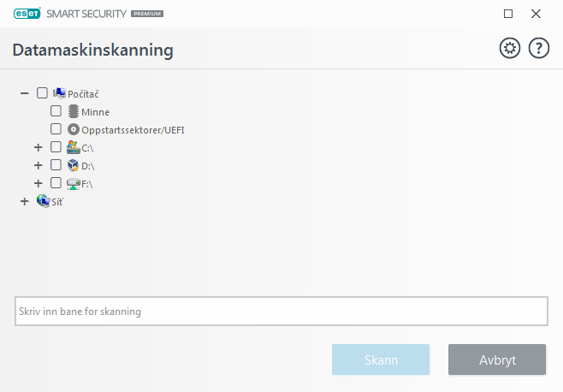Viewport: 563px width, 392px height.
Task: Check the Počítač checkbox
Action: pyautogui.click(x=42, y=93)
